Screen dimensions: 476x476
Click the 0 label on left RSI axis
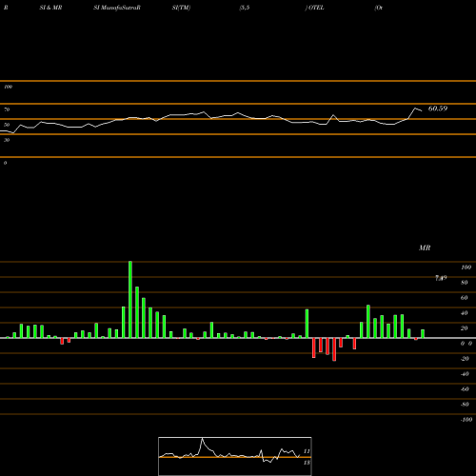coord(5,163)
